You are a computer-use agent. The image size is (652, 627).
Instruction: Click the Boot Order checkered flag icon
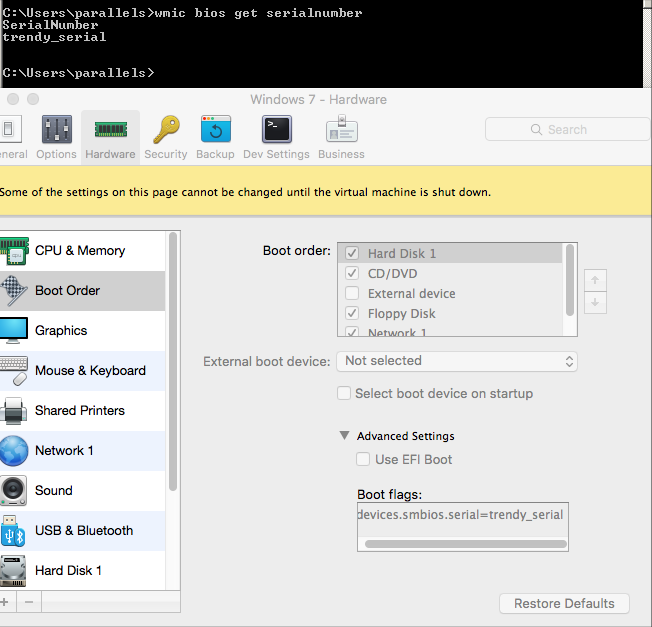click(15, 291)
